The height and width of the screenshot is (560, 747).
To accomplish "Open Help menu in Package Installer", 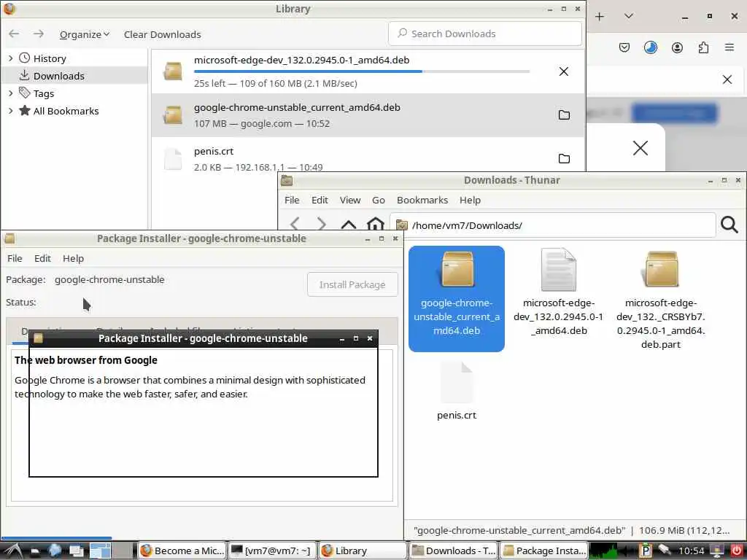I will point(74,258).
